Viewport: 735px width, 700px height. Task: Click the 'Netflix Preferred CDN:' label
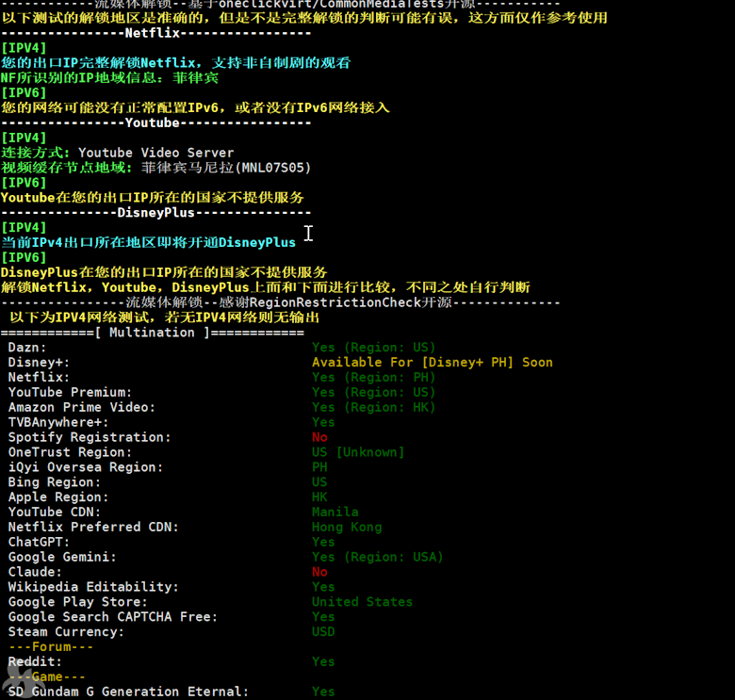coord(93,527)
